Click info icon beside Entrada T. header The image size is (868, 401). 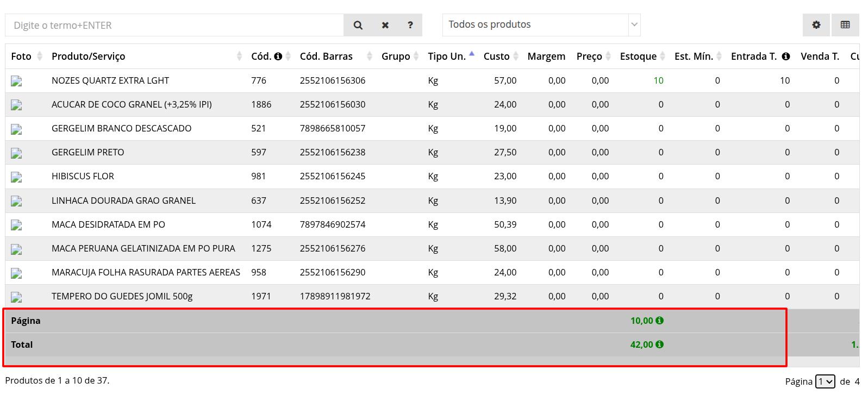[x=785, y=57]
